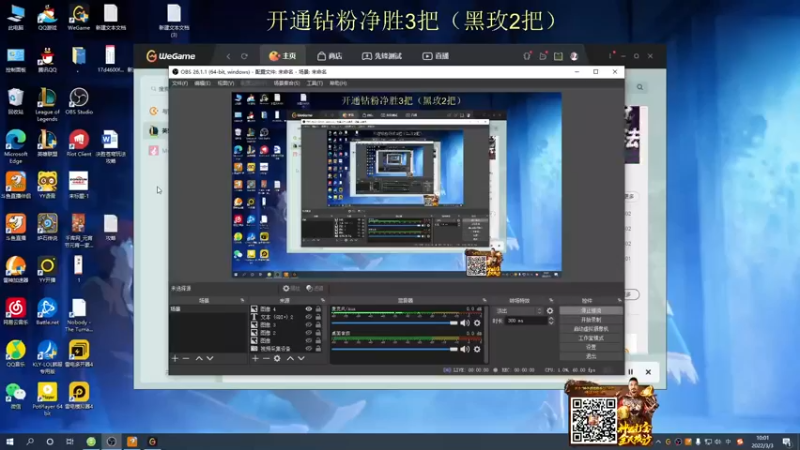Switch to WeGame 商店 tab
800x450 pixels.
tap(330, 56)
